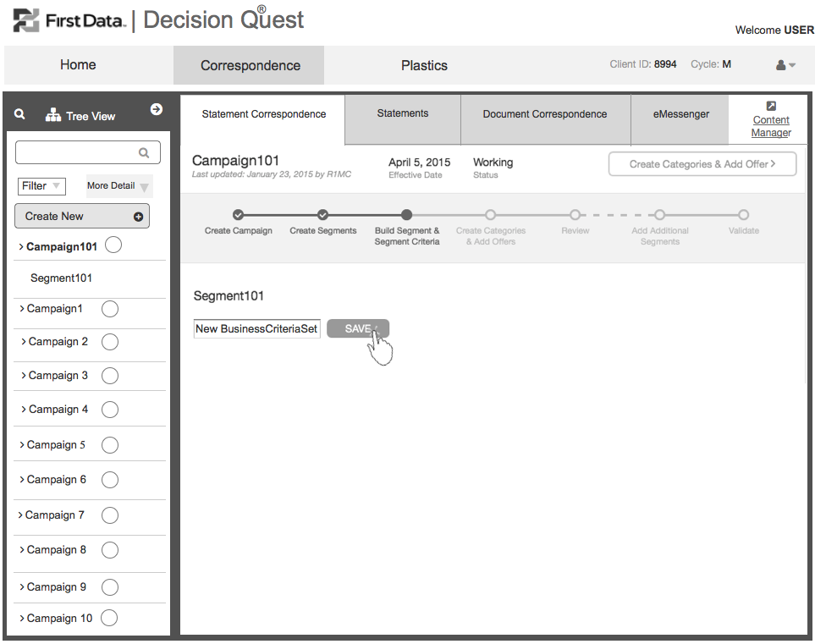
Task: Go to the Home navigation tab
Action: tap(78, 65)
